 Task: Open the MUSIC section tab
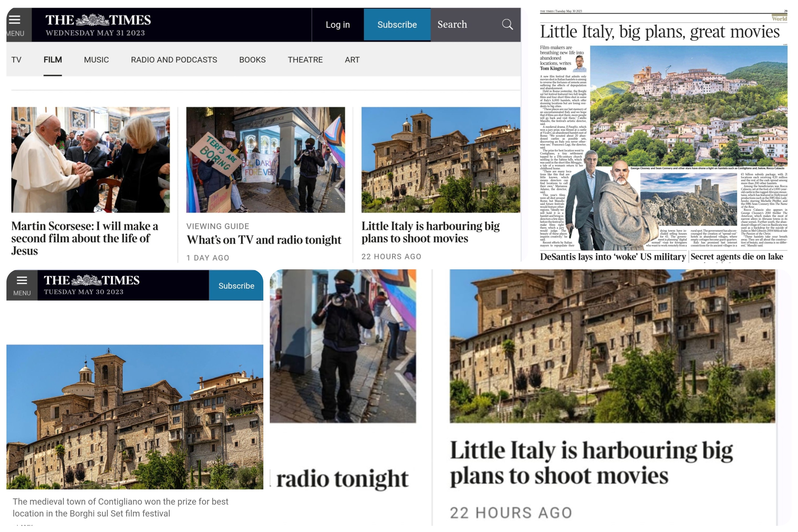(x=96, y=60)
